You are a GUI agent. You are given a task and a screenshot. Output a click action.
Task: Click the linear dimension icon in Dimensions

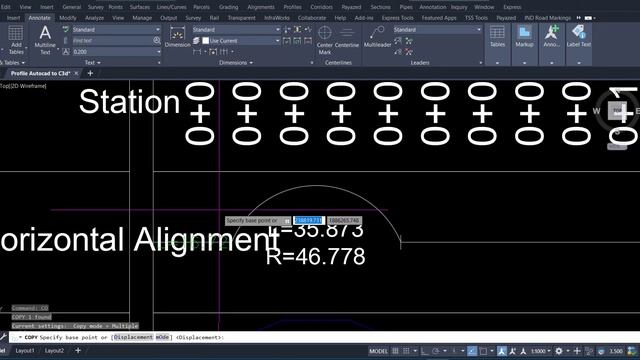click(197, 52)
